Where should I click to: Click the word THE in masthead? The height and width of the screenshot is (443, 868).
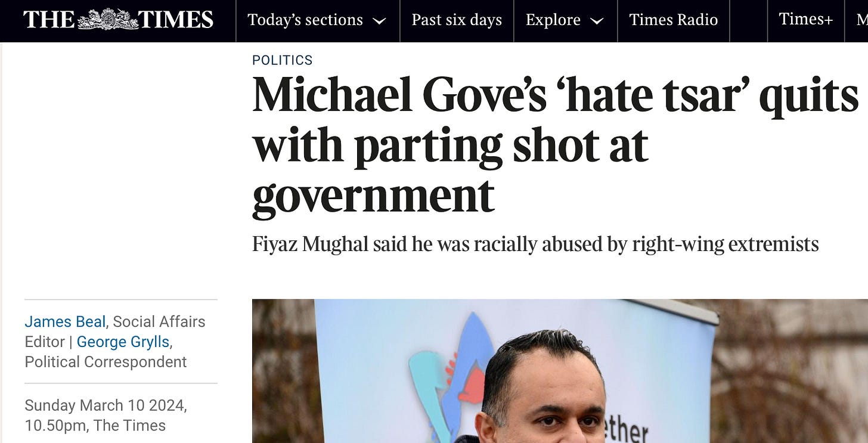[x=49, y=20]
